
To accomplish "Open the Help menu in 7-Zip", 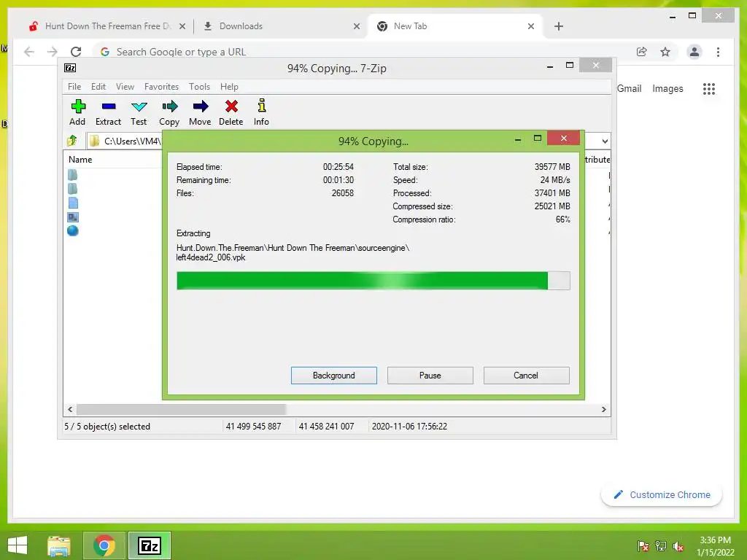I will point(229,87).
